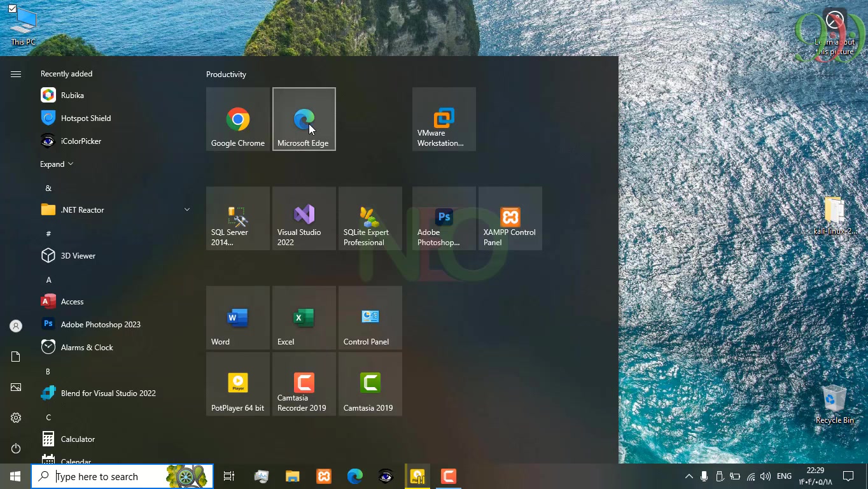Click the # group header
This screenshot has width=868, height=489.
click(x=48, y=234)
